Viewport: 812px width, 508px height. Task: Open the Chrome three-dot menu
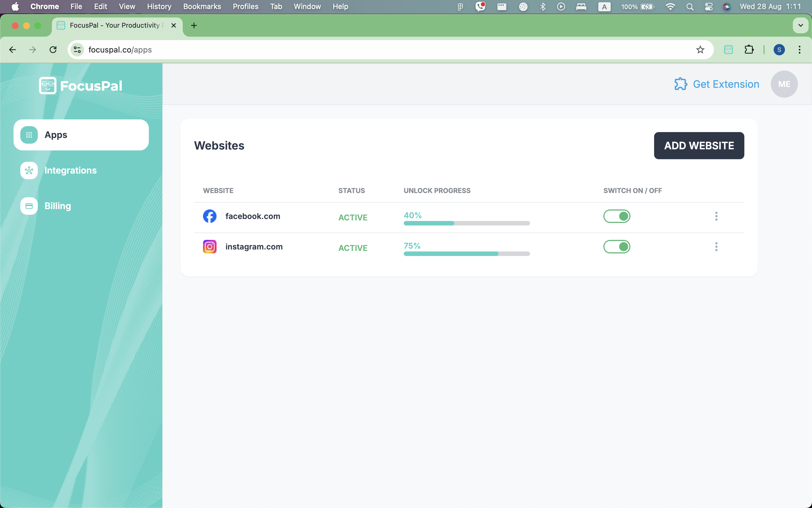click(x=800, y=50)
